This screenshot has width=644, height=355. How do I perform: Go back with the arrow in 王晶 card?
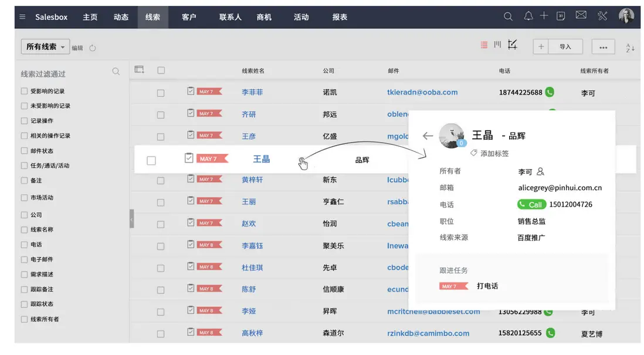click(428, 136)
